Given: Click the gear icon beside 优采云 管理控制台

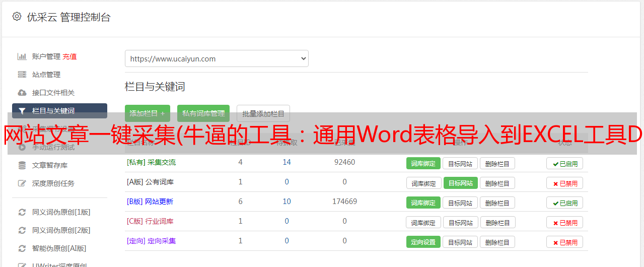Looking at the screenshot, I should tap(17, 17).
